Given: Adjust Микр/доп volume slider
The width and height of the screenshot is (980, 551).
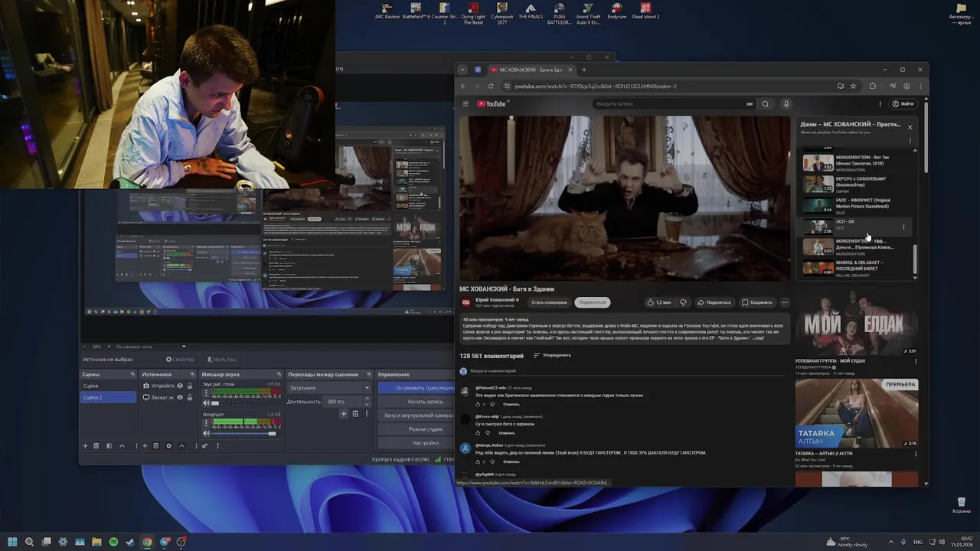Looking at the screenshot, I should tap(247, 433).
